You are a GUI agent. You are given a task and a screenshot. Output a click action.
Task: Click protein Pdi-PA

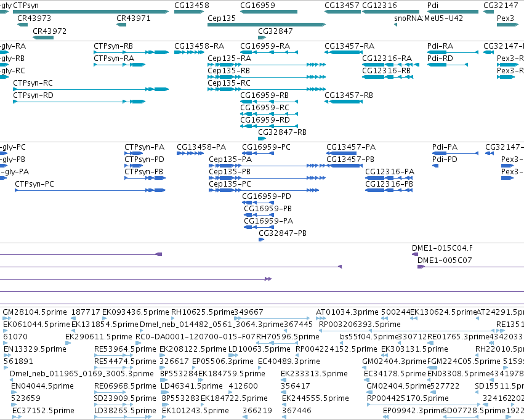[445, 147]
